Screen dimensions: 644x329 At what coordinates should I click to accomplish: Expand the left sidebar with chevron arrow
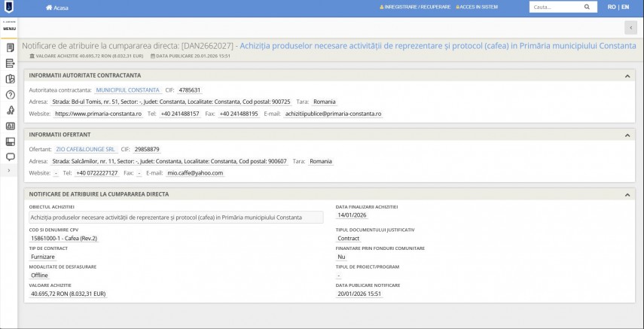[9, 171]
